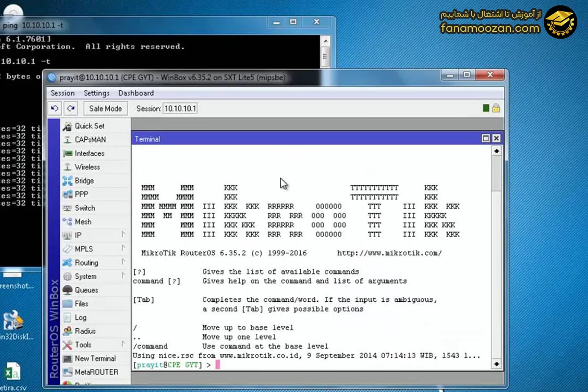
Task: Open the CAPsMAN menu item
Action: 96,140
